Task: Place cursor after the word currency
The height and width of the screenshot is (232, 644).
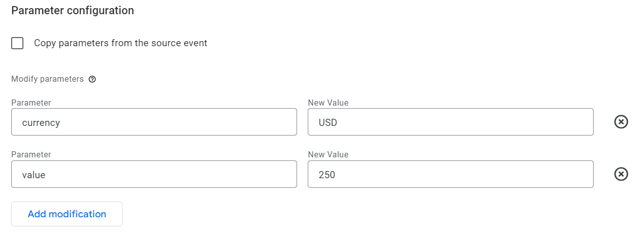Action: (61, 122)
